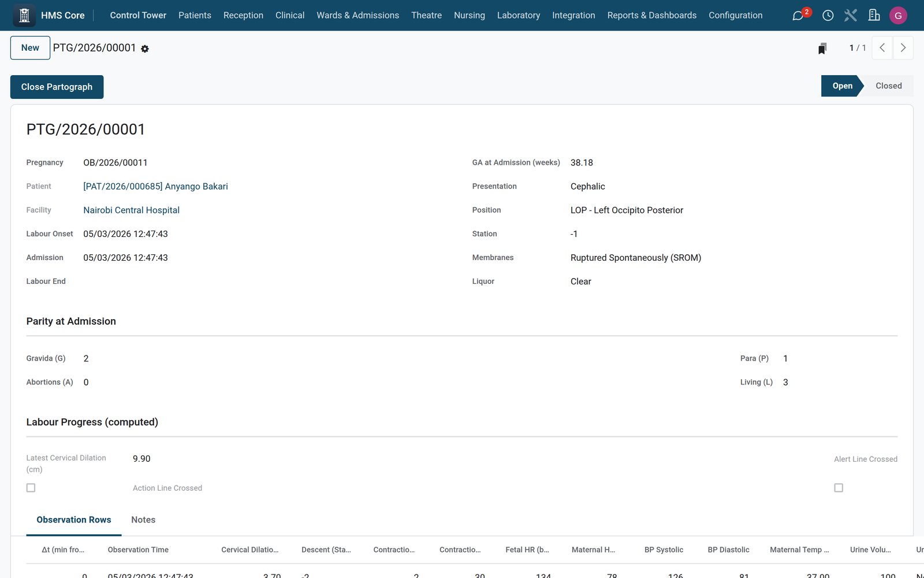The width and height of the screenshot is (924, 578).
Task: Expand the Reports & Dashboards menu
Action: coord(651,16)
